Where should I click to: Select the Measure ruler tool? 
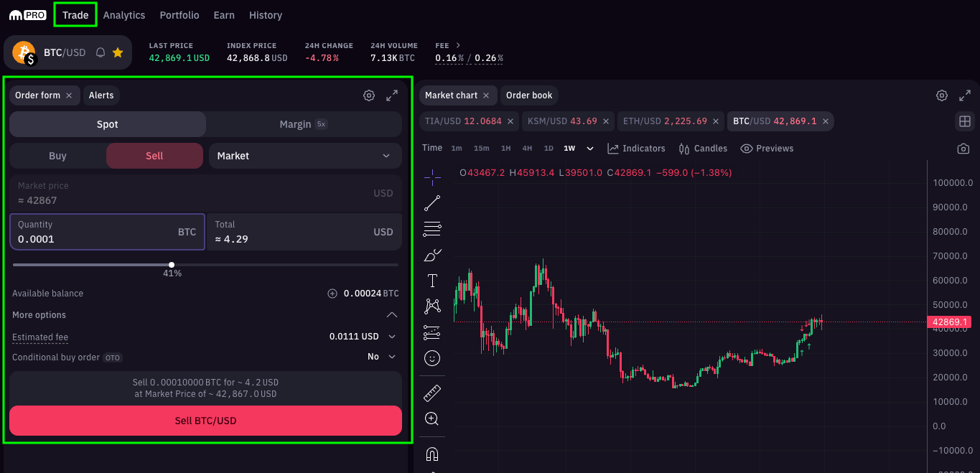tap(431, 393)
